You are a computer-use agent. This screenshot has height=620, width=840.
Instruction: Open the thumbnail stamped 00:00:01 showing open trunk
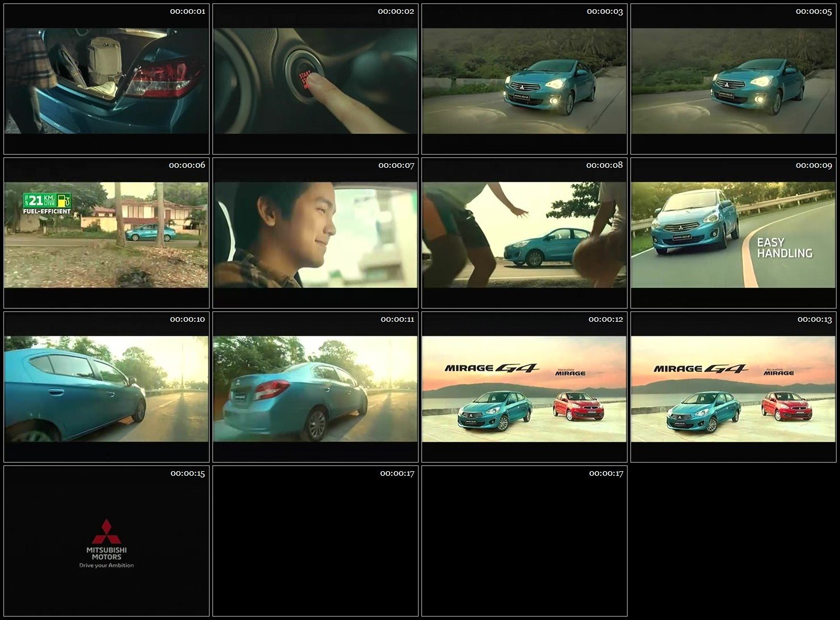click(x=106, y=79)
